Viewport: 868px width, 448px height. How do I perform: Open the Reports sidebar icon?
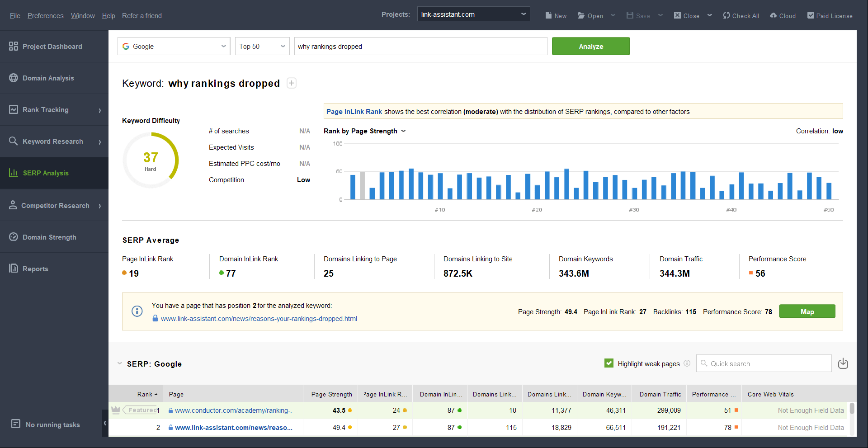(x=14, y=269)
